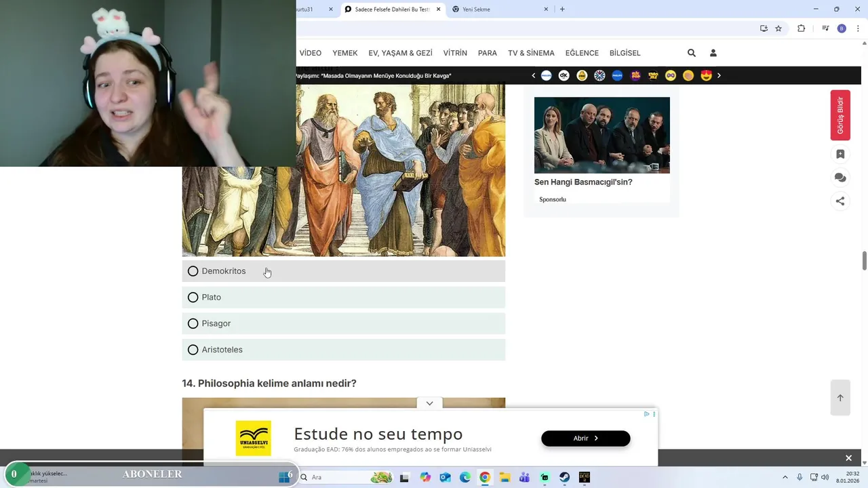Open Copilot from the taskbar
868x488 pixels.
coord(425,477)
